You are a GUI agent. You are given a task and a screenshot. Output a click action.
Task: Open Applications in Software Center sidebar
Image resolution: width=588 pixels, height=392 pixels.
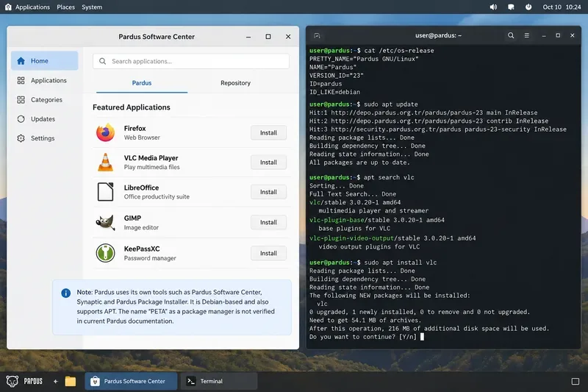[44, 80]
